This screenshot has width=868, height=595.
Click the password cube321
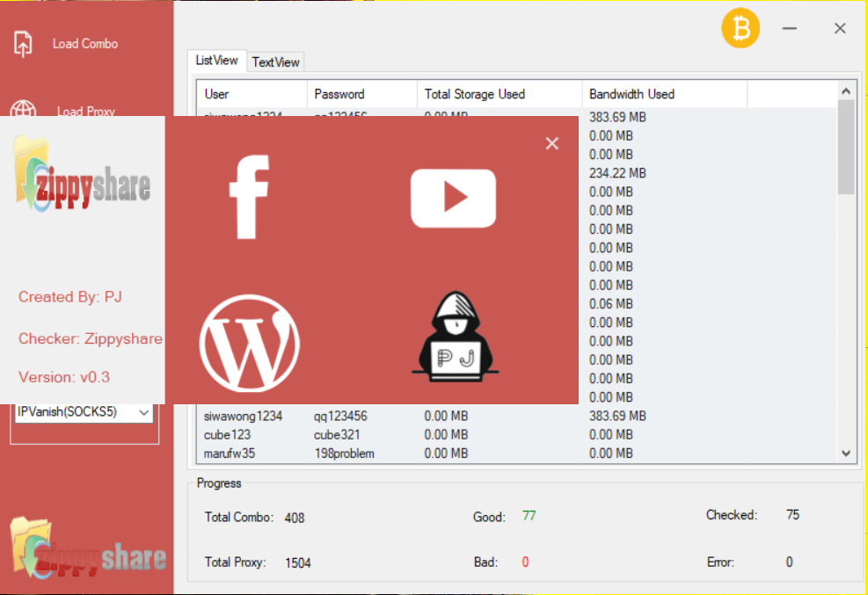(x=337, y=435)
